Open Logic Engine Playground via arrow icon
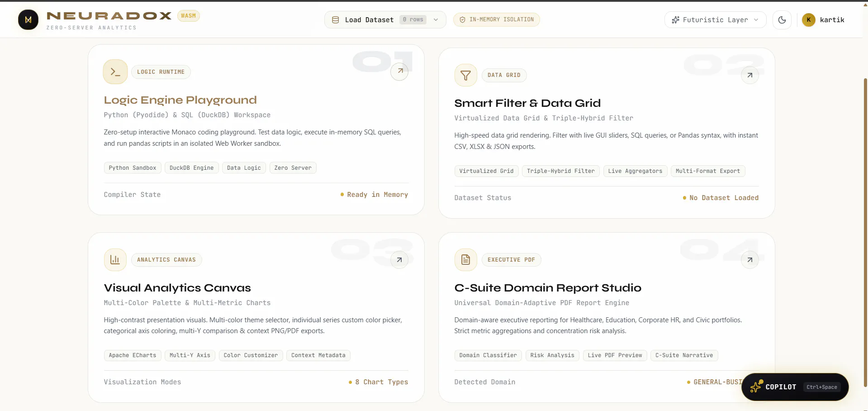The width and height of the screenshot is (868, 411). pyautogui.click(x=399, y=72)
